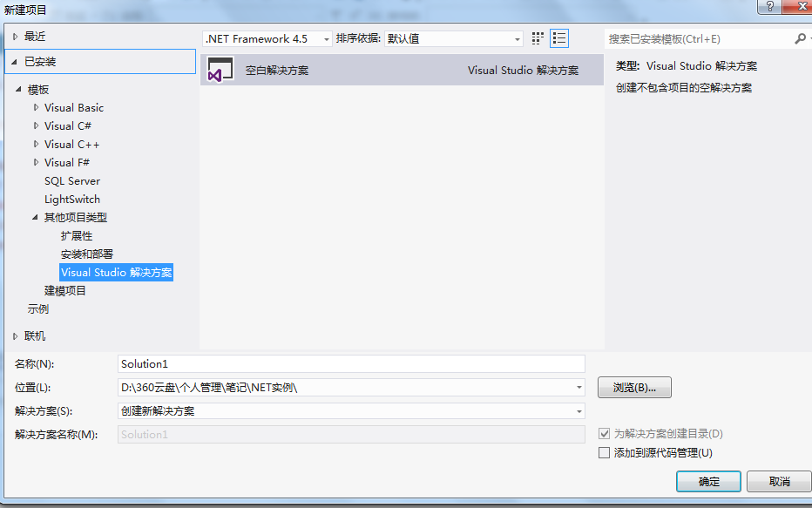Select Visual Studio 解决方案 category
Screen dimensions: 812x508
coord(116,273)
